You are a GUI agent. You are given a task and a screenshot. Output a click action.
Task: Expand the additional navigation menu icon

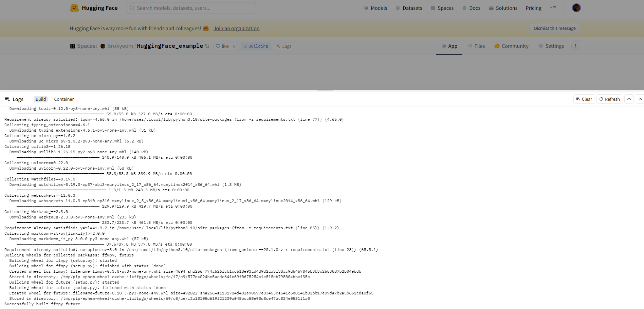(x=553, y=8)
